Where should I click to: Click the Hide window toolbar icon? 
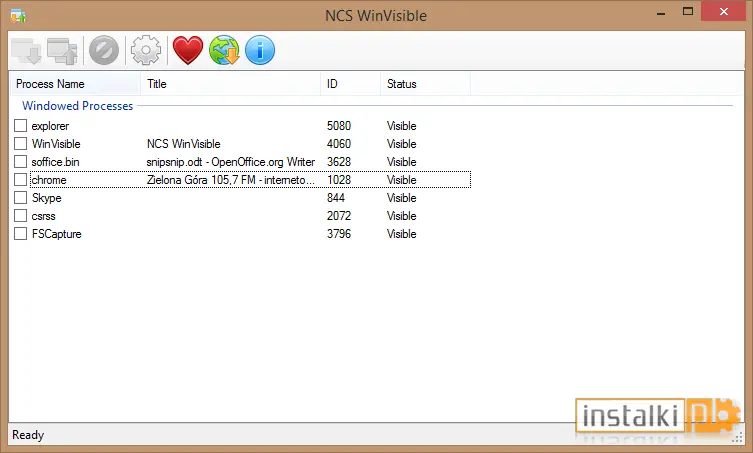(x=26, y=50)
